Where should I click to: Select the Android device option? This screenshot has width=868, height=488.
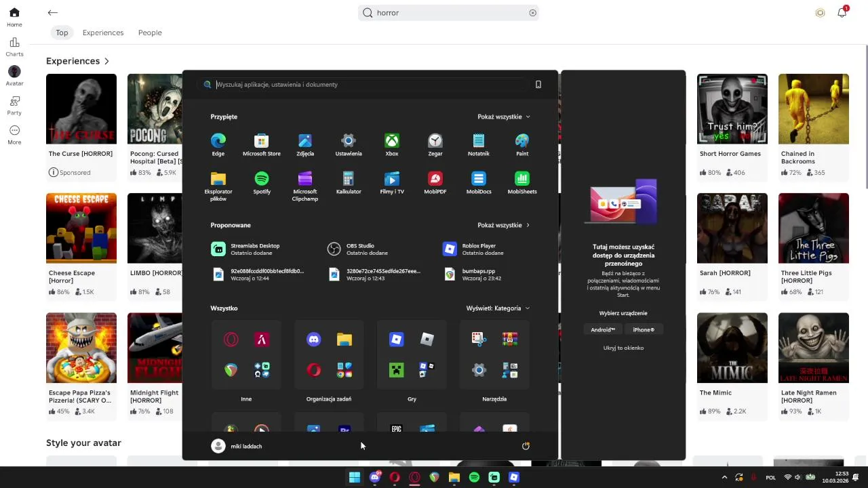602,329
